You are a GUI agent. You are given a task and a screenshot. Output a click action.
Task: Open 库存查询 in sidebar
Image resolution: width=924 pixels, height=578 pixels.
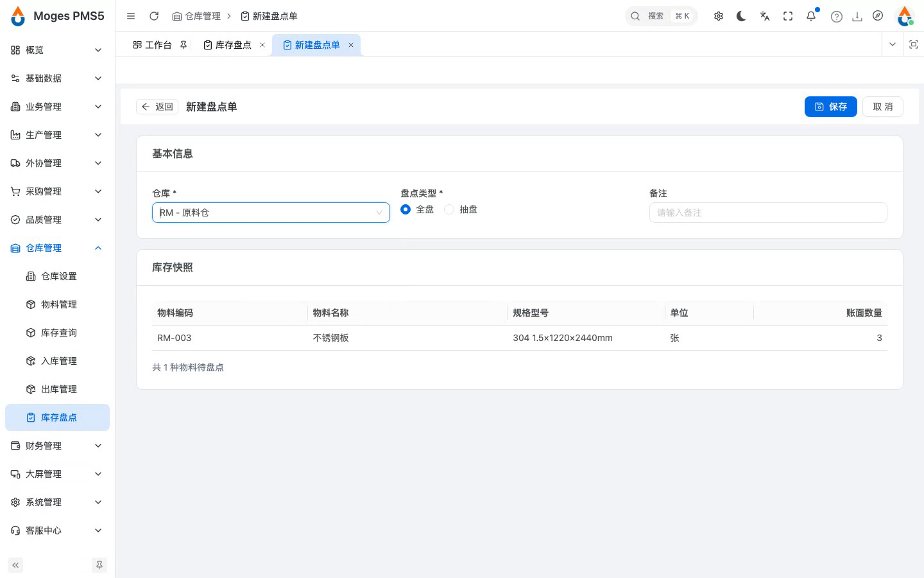56,333
